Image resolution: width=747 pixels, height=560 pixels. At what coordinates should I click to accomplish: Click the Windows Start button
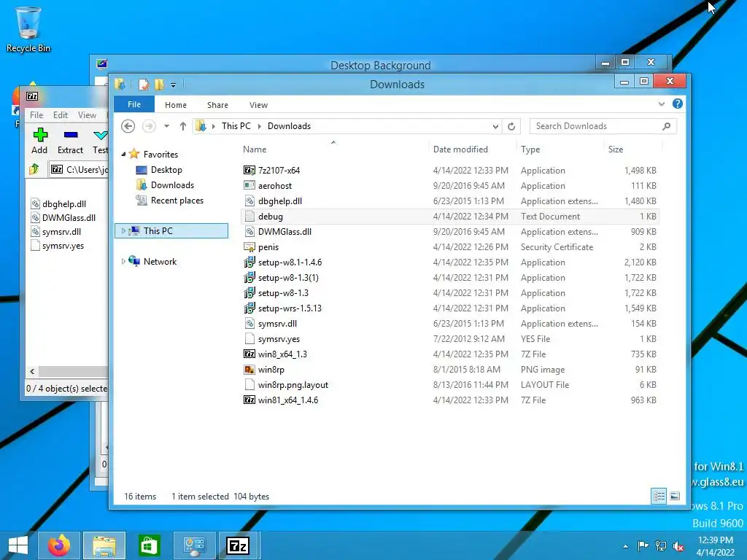(x=18, y=545)
